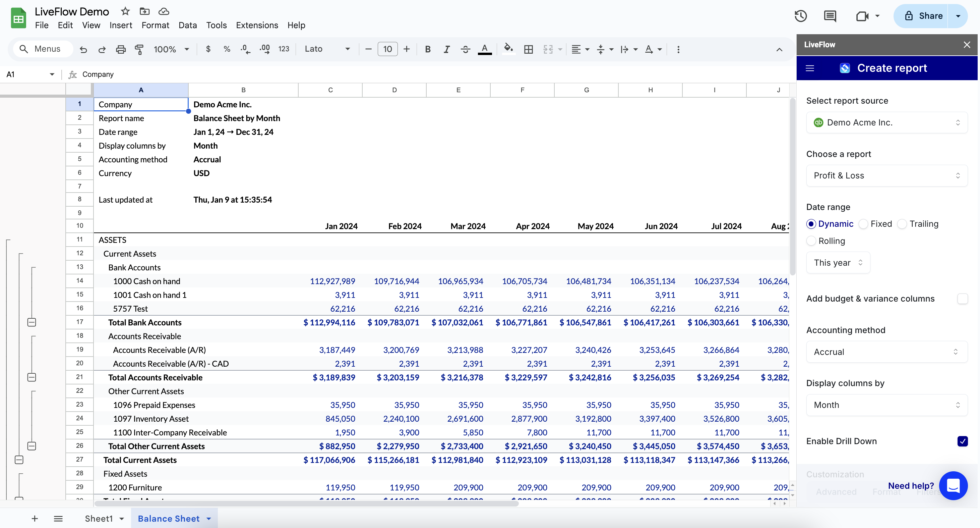Viewport: 980px width, 528px height.
Task: Open the borders tool
Action: (x=528, y=49)
